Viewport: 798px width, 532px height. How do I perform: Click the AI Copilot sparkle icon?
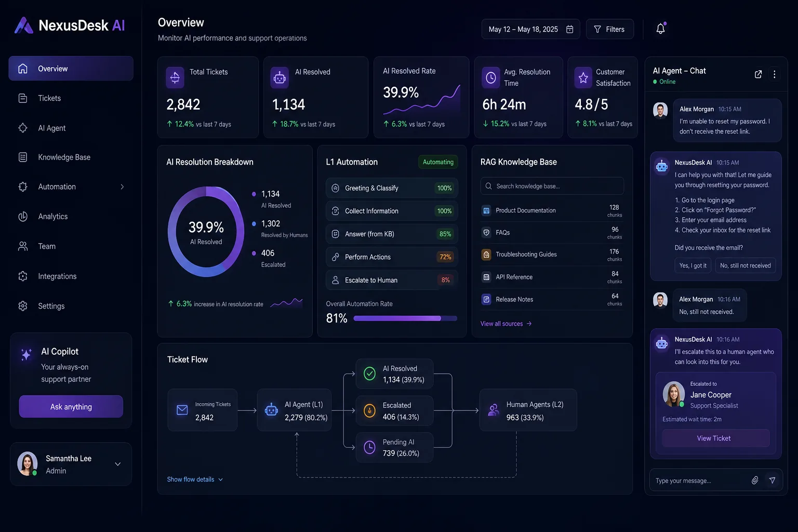(x=26, y=354)
